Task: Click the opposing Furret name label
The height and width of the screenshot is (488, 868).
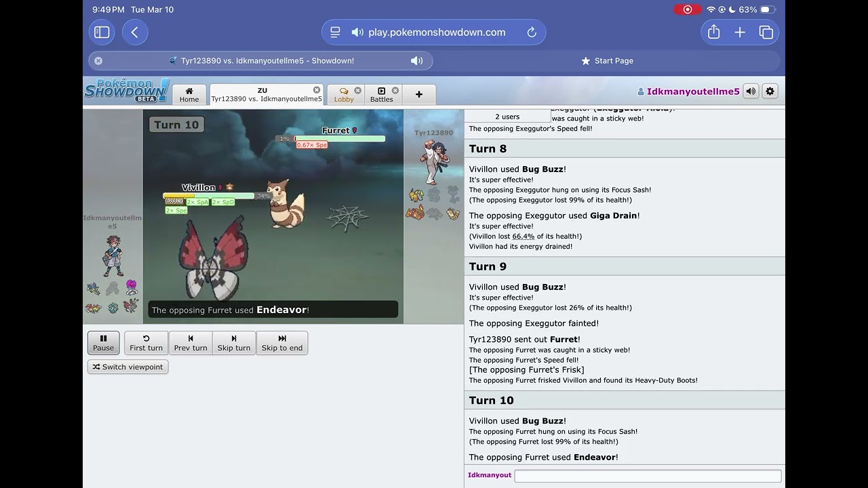Action: tap(336, 131)
